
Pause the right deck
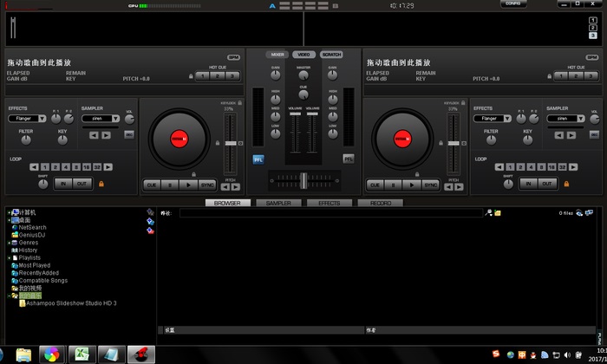395,185
